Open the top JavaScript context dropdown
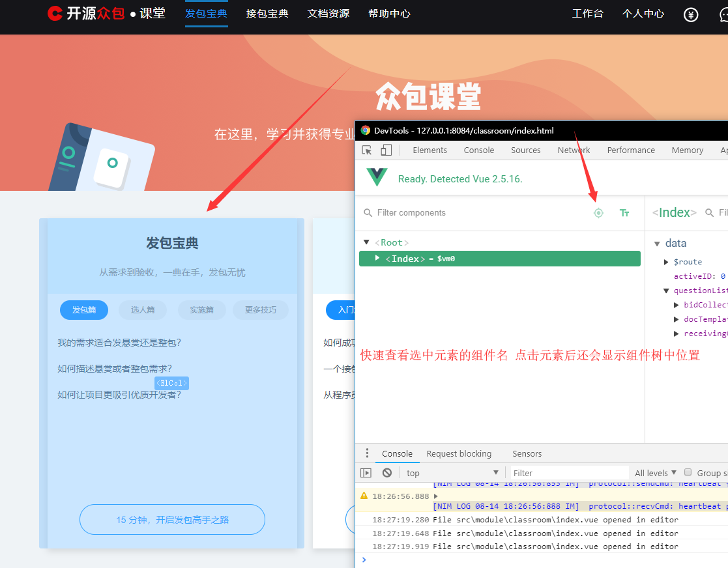Viewport: 728px width, 568px height. [452, 473]
